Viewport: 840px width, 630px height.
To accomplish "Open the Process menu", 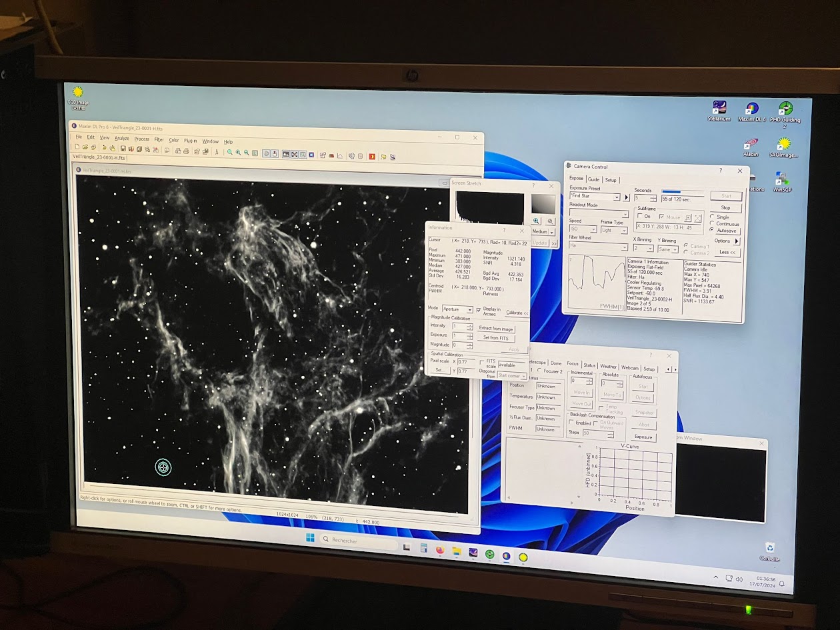I will pyautogui.click(x=142, y=139).
